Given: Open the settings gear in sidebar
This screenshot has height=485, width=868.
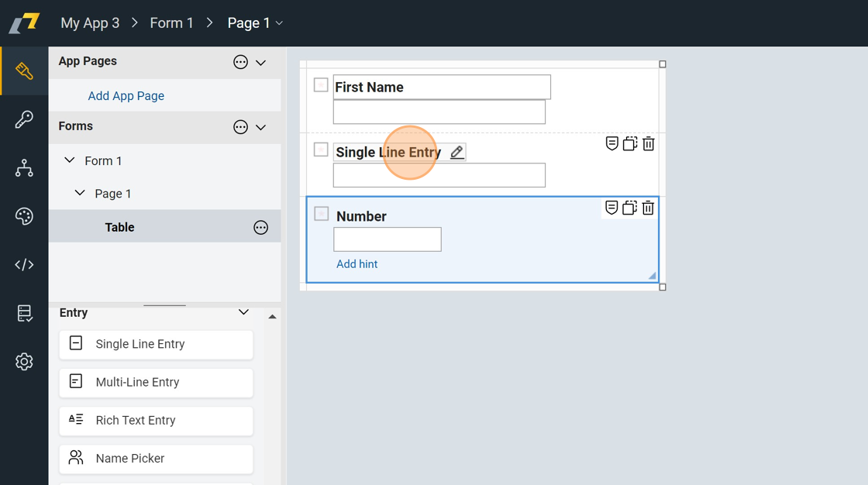Looking at the screenshot, I should pyautogui.click(x=24, y=362).
